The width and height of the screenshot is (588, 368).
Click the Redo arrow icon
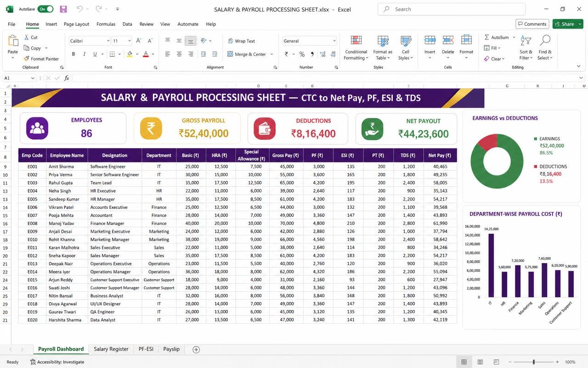99,9
